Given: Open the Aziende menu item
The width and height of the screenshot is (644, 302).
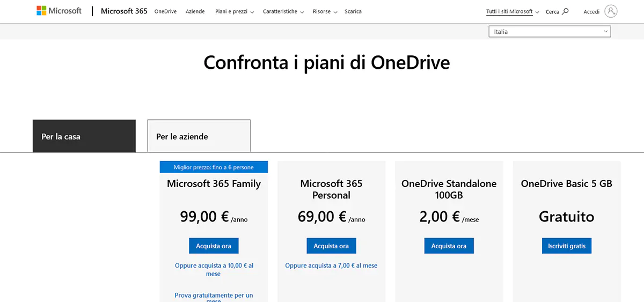Looking at the screenshot, I should [x=195, y=12].
